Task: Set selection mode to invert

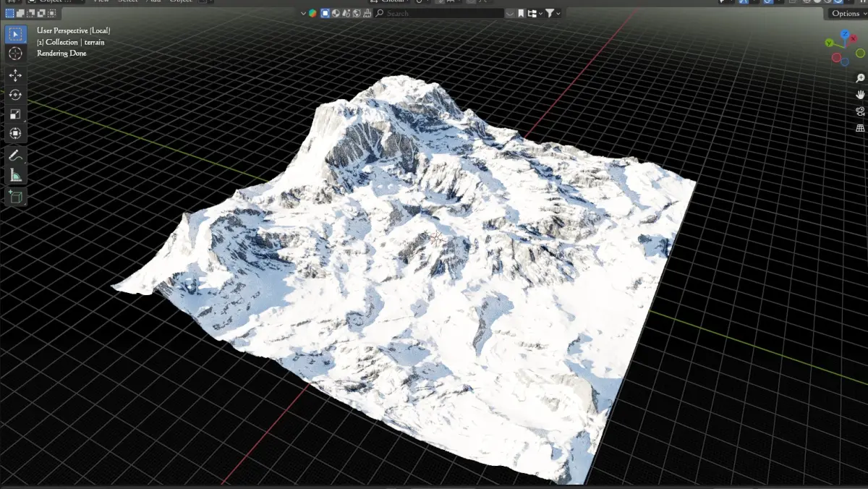Action: tap(41, 13)
